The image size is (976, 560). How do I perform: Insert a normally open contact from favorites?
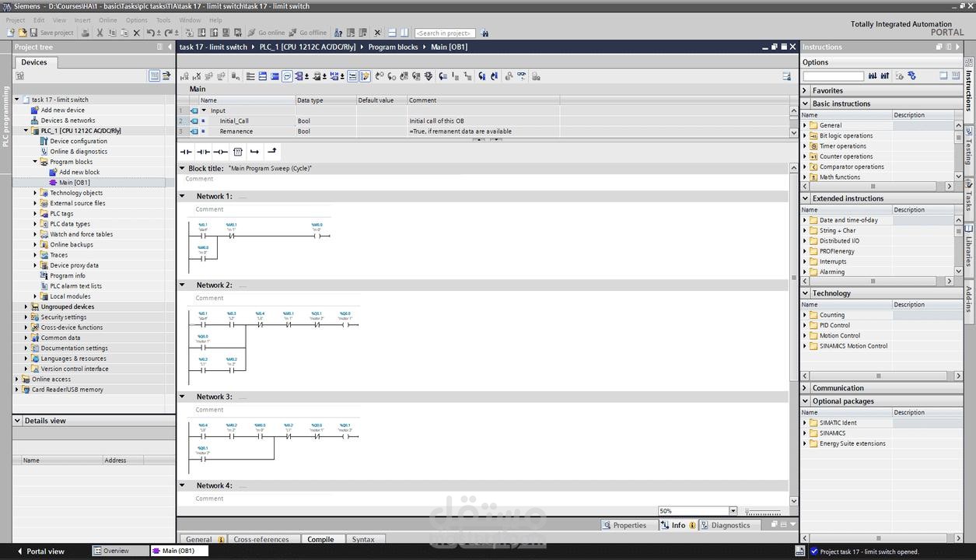[186, 152]
